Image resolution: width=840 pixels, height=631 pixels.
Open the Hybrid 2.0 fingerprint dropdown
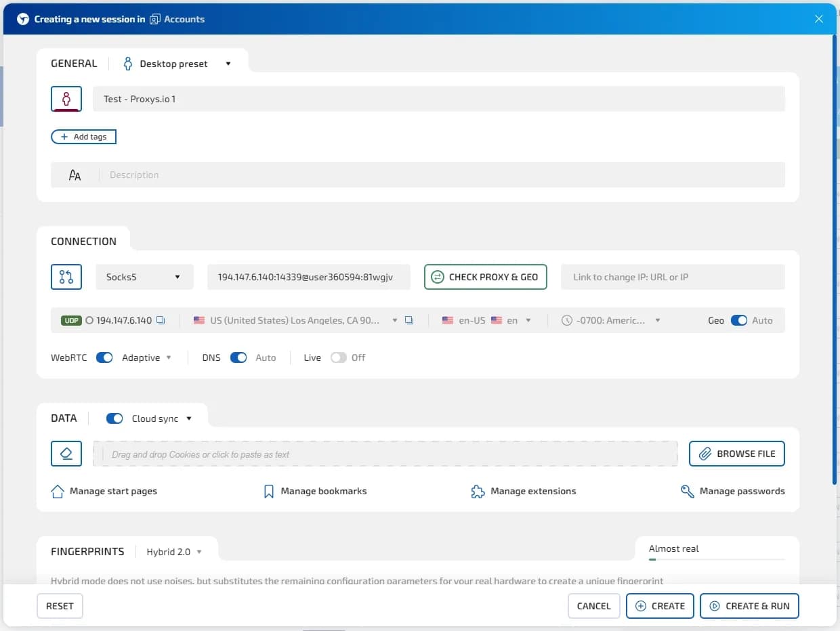click(x=175, y=551)
